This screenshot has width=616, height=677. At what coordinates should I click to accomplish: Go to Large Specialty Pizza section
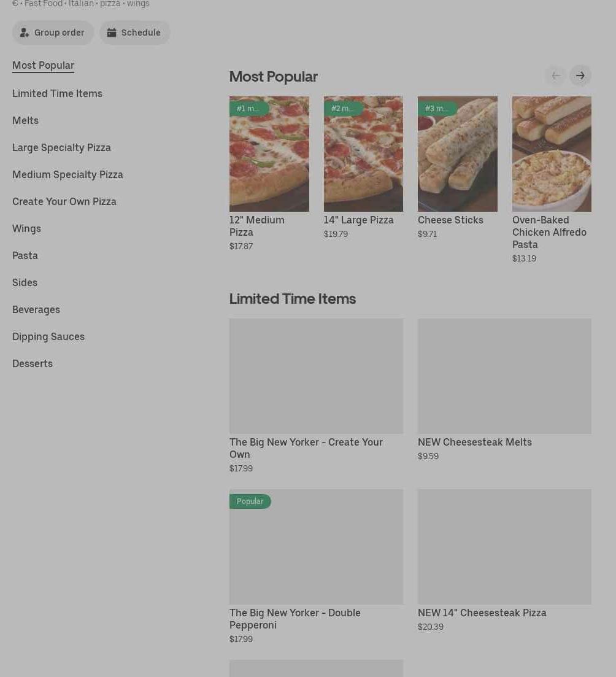tap(61, 147)
